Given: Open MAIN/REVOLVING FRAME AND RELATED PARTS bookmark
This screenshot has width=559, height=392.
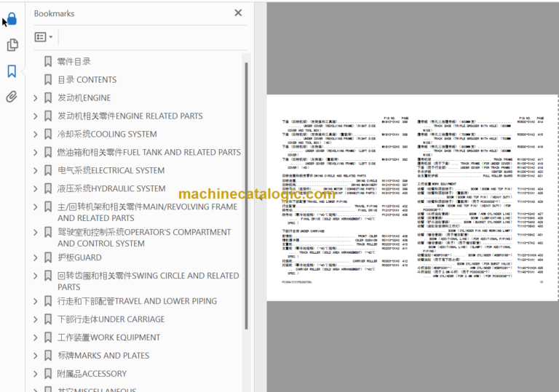Looking at the screenshot, I should pyautogui.click(x=147, y=212).
